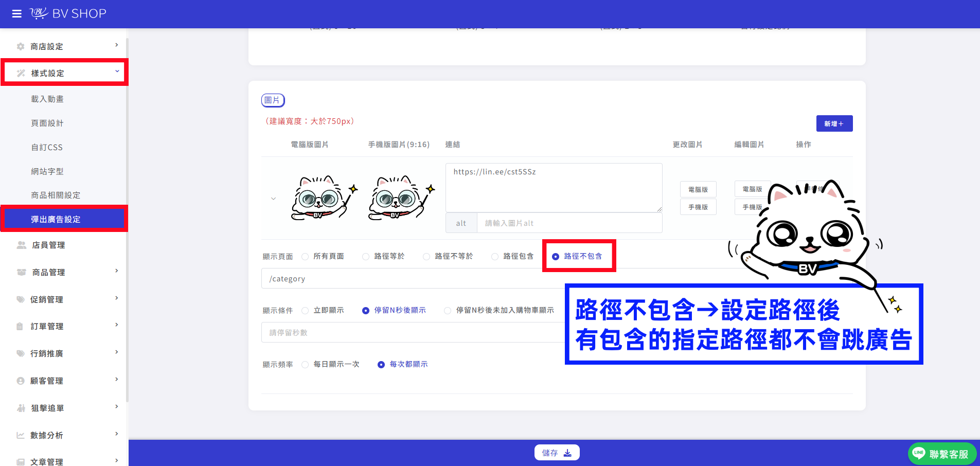Open the hamburger menu icon
This screenshot has height=466, width=980.
click(x=16, y=14)
